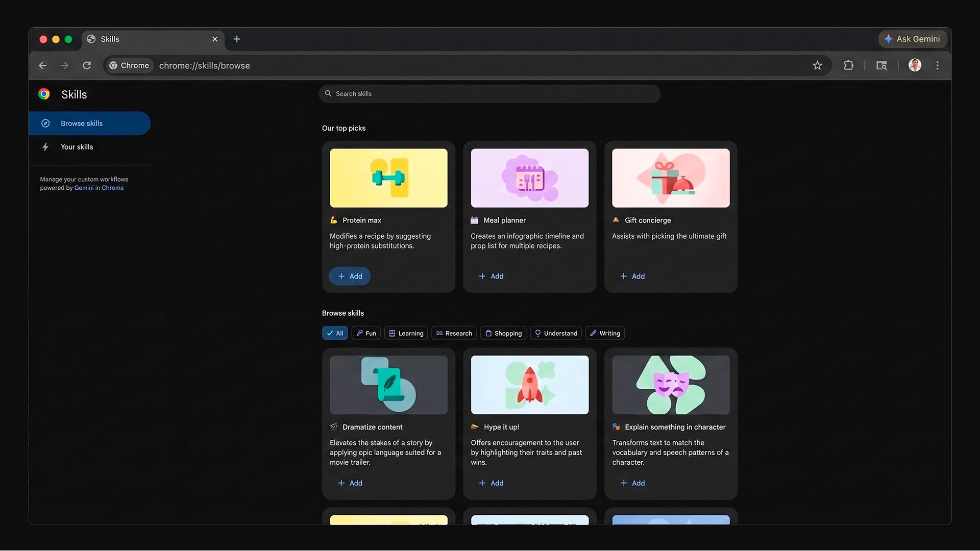
Task: Add the Protein max skill
Action: pos(350,276)
